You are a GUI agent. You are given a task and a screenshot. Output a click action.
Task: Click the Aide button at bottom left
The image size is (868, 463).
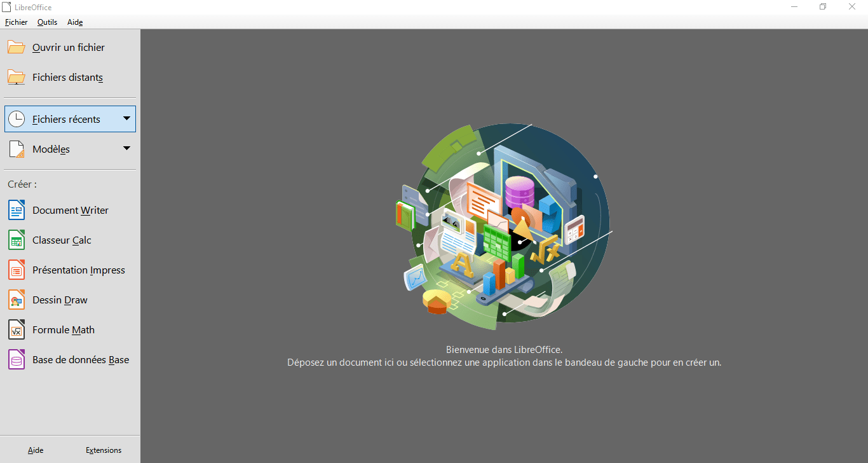coord(36,450)
